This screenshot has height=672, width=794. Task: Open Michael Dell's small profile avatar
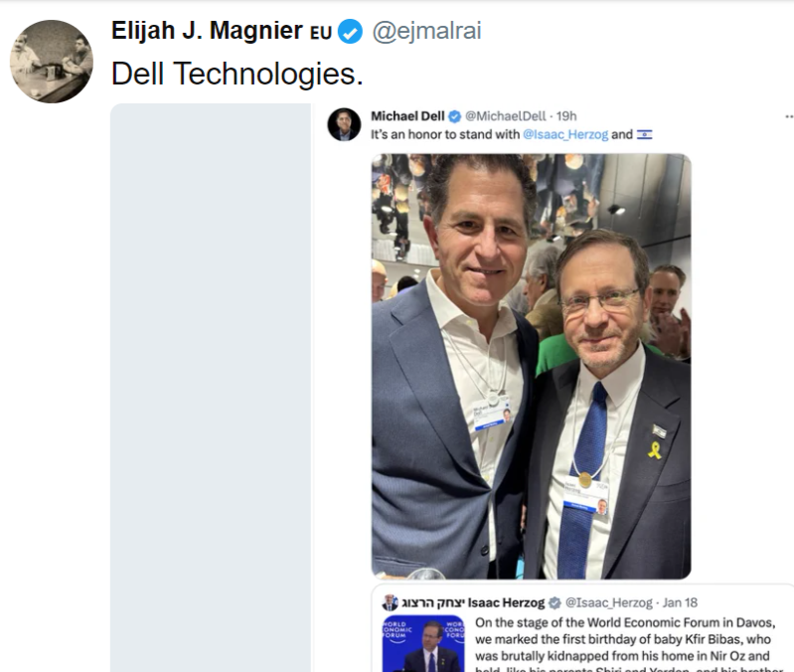click(344, 124)
